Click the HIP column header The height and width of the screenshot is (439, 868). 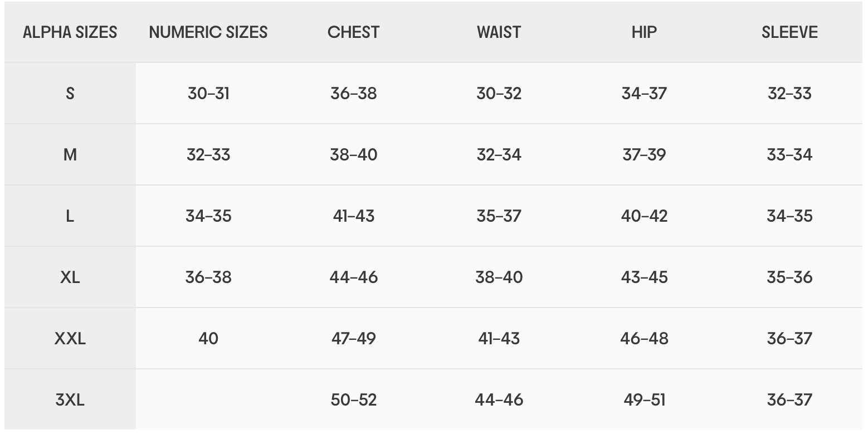(x=644, y=32)
